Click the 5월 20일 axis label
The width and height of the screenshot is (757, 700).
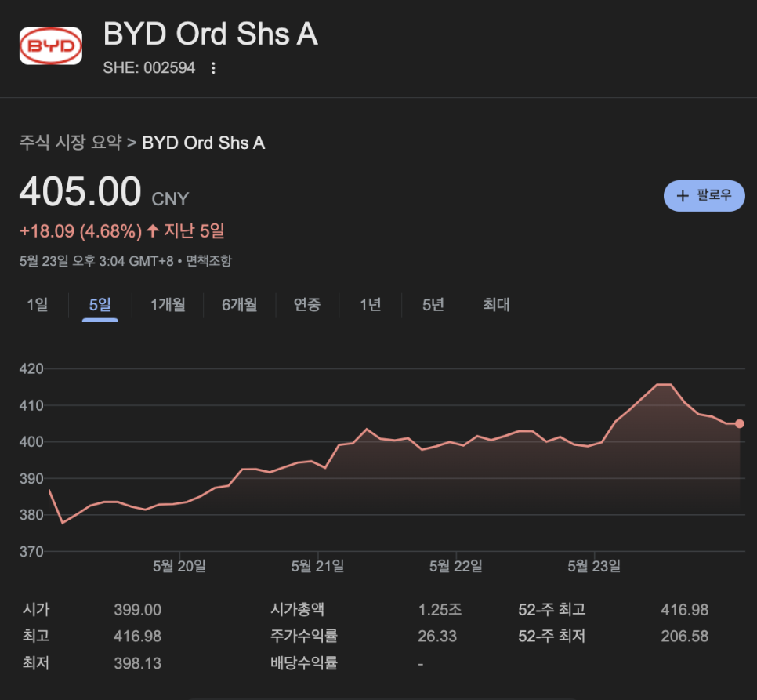coord(179,566)
